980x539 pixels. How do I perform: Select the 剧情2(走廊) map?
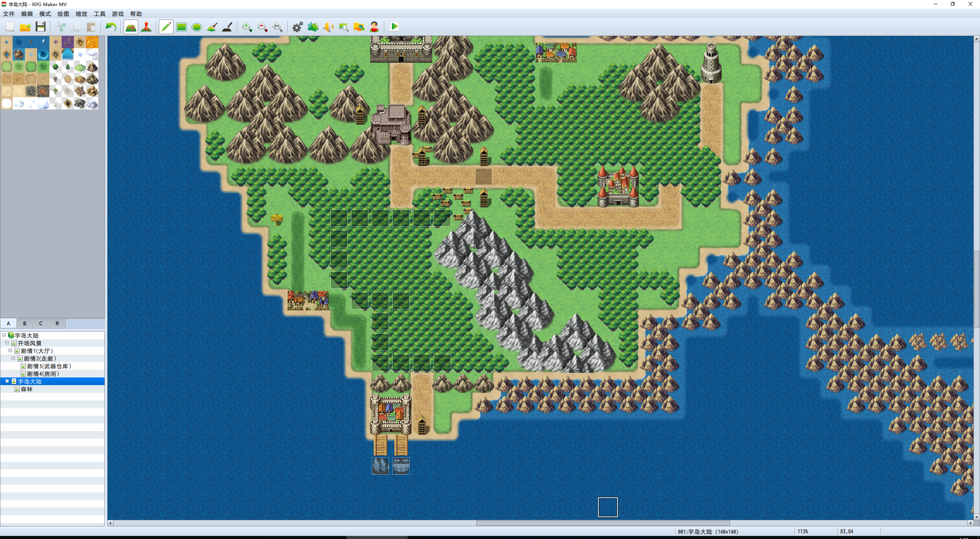click(40, 358)
